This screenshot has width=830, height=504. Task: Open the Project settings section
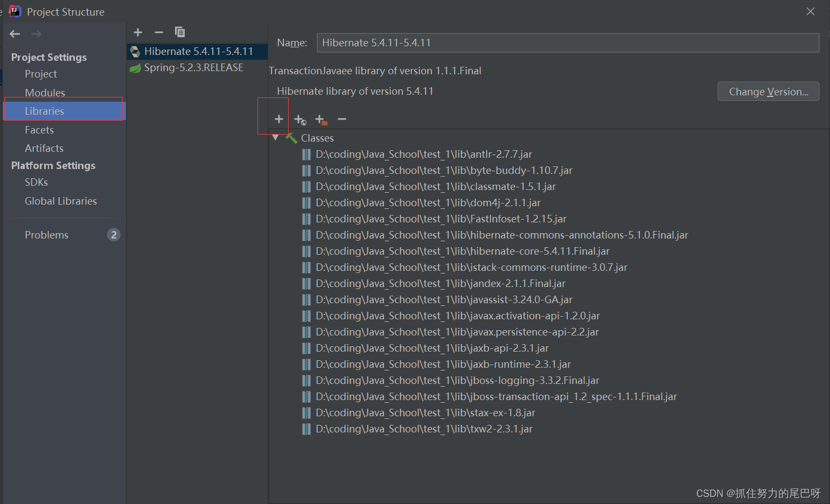(41, 74)
